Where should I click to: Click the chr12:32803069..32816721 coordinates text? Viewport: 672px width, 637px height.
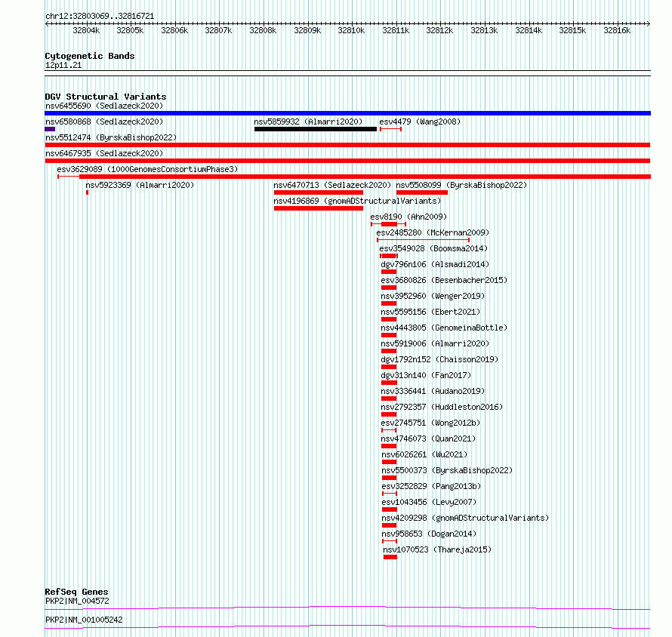coord(100,16)
